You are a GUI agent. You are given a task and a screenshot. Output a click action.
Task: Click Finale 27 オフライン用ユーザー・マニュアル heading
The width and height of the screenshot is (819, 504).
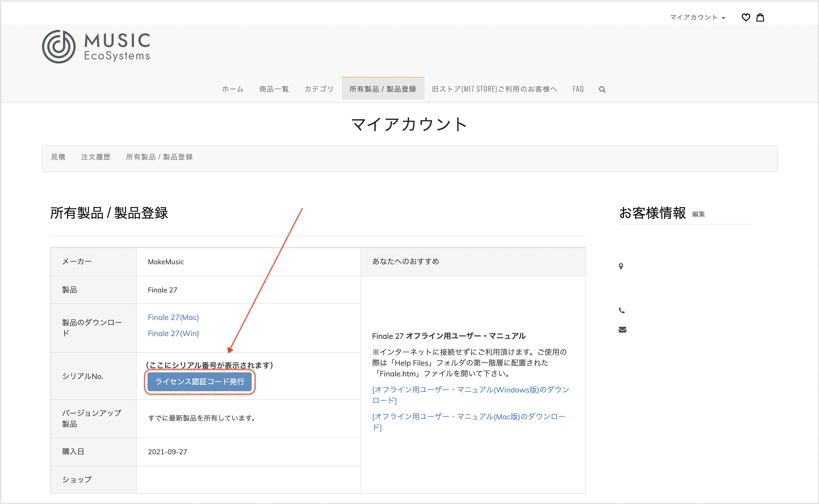coord(449,336)
